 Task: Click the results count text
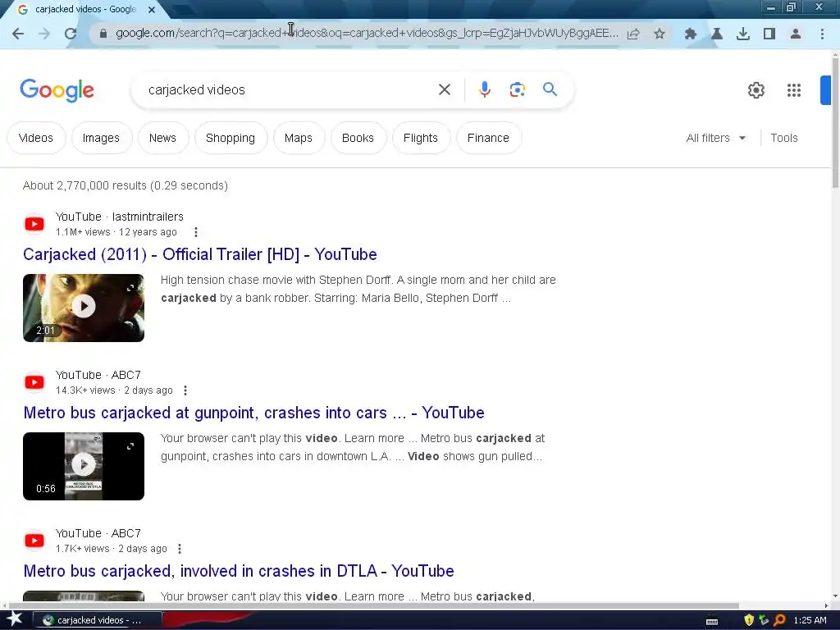point(126,185)
